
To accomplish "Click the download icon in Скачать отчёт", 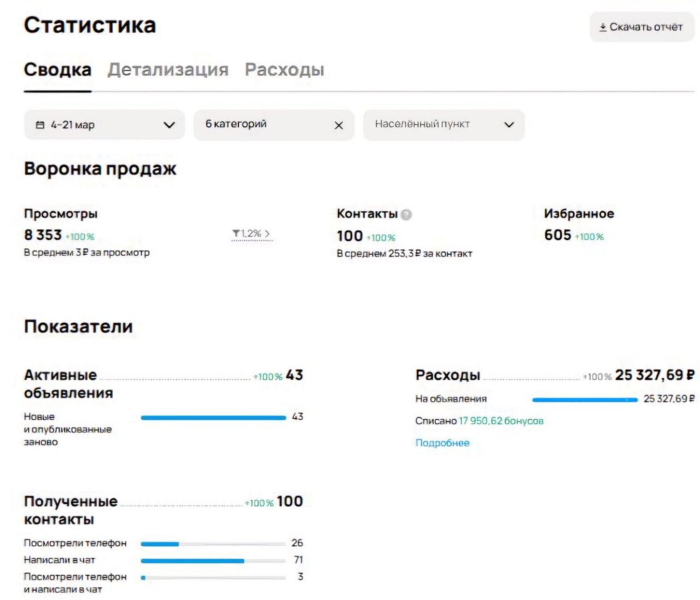I will [603, 27].
